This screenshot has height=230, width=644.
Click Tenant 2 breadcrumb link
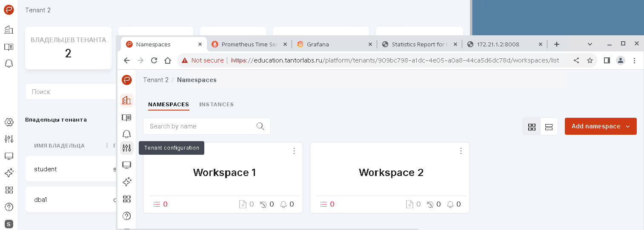pos(156,80)
